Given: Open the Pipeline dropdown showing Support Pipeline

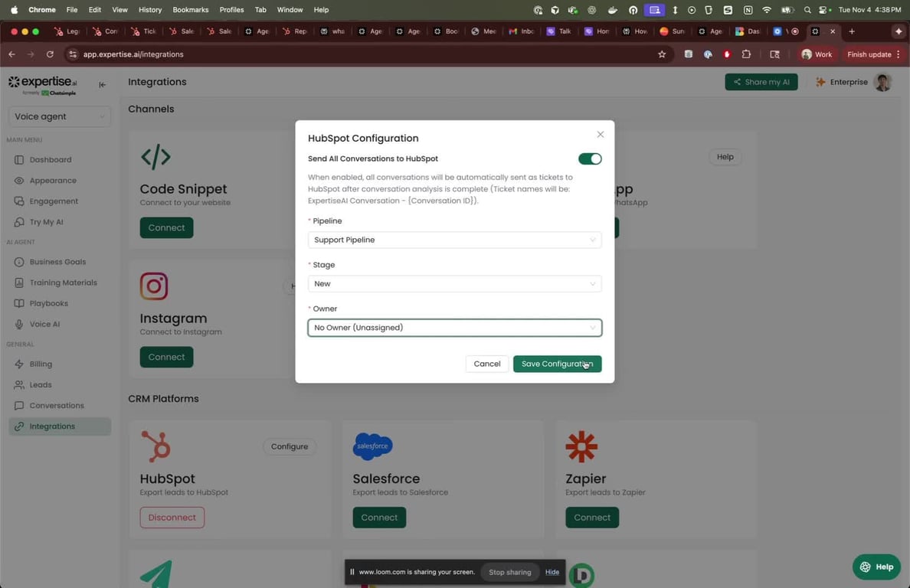Looking at the screenshot, I should tap(454, 240).
